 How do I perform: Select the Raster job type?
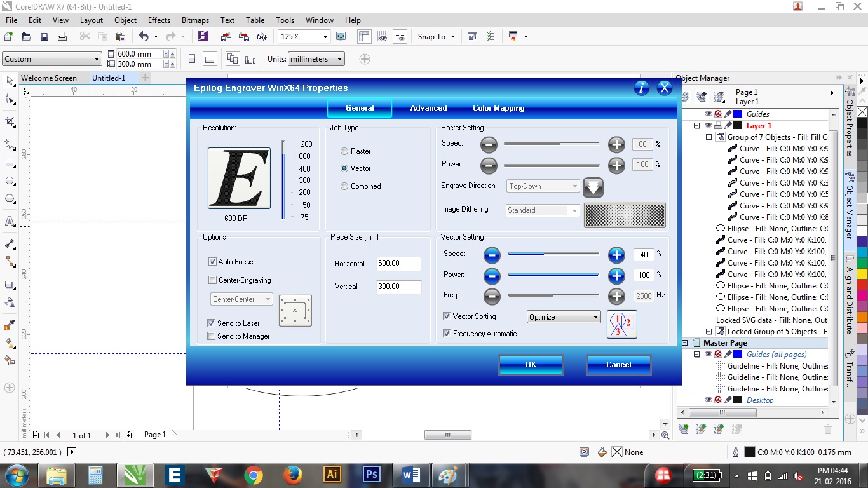coord(344,151)
